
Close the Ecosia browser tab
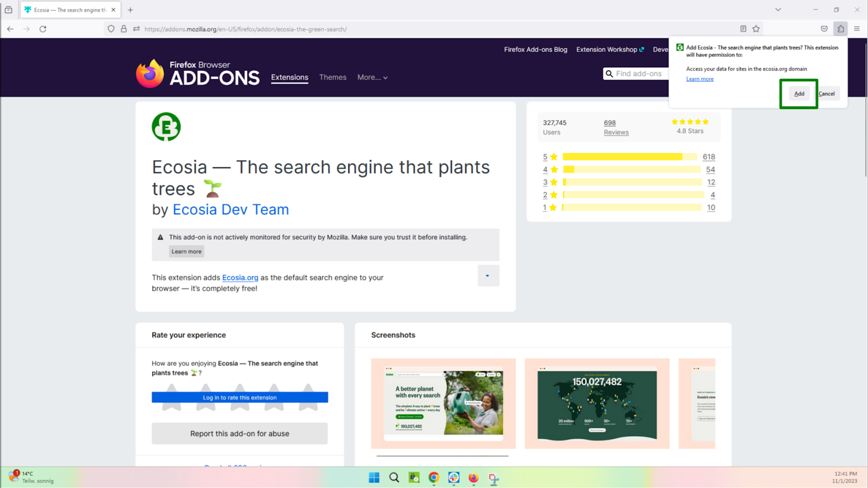(x=113, y=10)
